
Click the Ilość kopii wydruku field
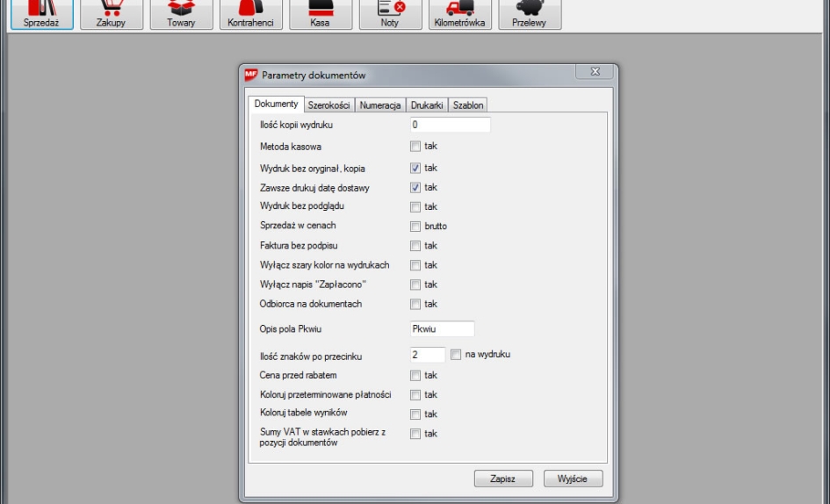[449, 126]
